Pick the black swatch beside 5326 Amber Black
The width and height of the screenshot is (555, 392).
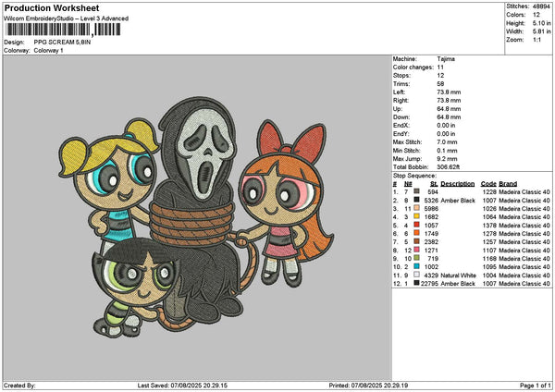[x=416, y=200]
